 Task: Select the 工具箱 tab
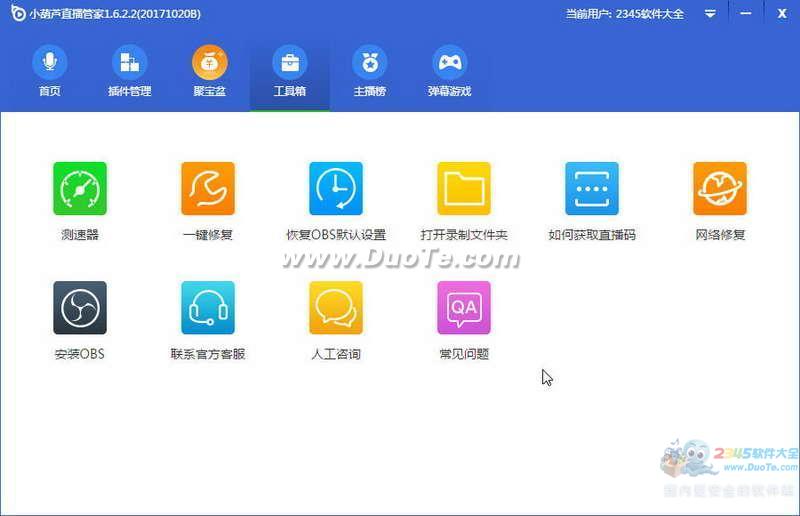pos(289,72)
